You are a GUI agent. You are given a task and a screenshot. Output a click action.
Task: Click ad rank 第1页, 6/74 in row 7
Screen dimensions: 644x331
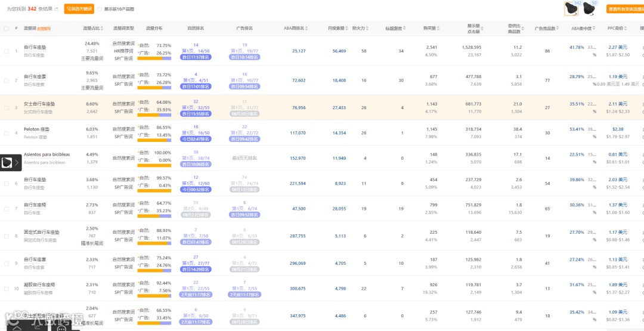click(244, 209)
